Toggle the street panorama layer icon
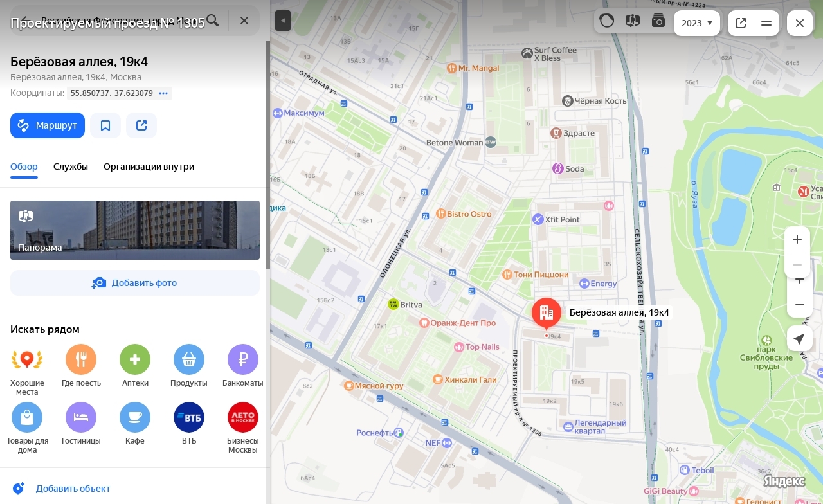Viewport: 823px width, 504px height. (632, 21)
